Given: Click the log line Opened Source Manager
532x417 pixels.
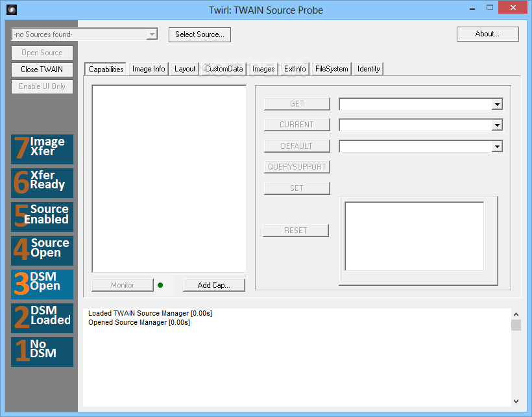Looking at the screenshot, I should point(139,322).
